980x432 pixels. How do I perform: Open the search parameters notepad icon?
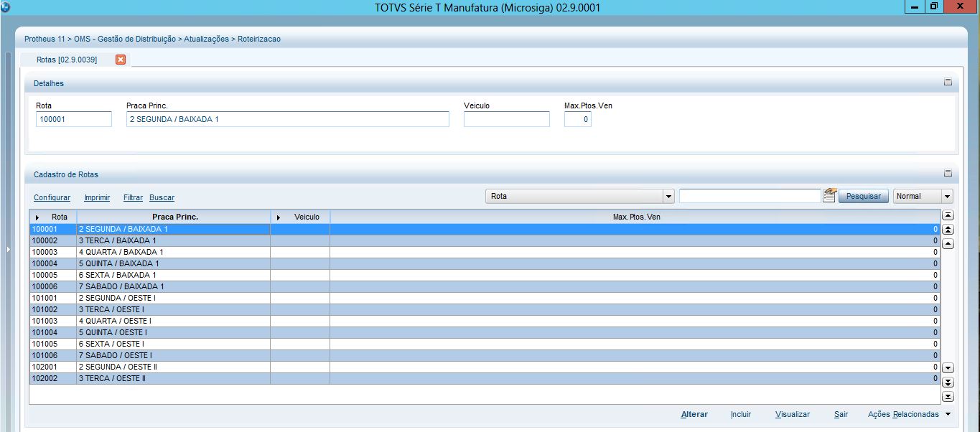coord(829,195)
